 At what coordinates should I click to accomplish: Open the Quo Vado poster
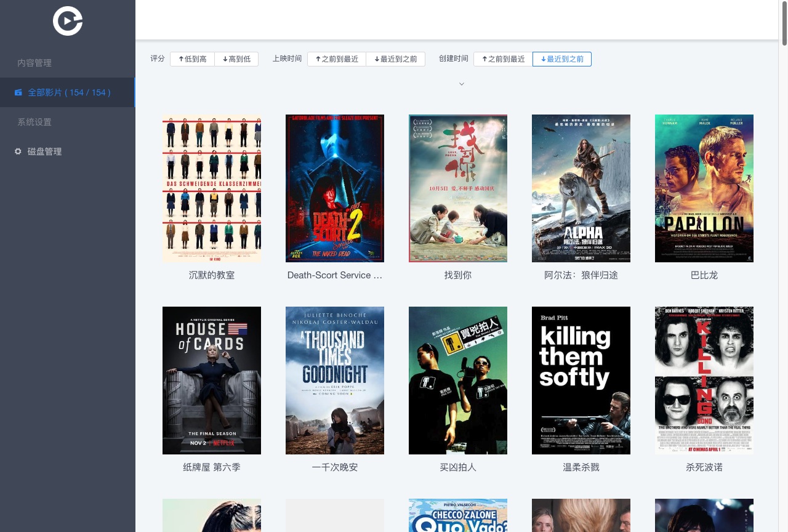coord(458,515)
